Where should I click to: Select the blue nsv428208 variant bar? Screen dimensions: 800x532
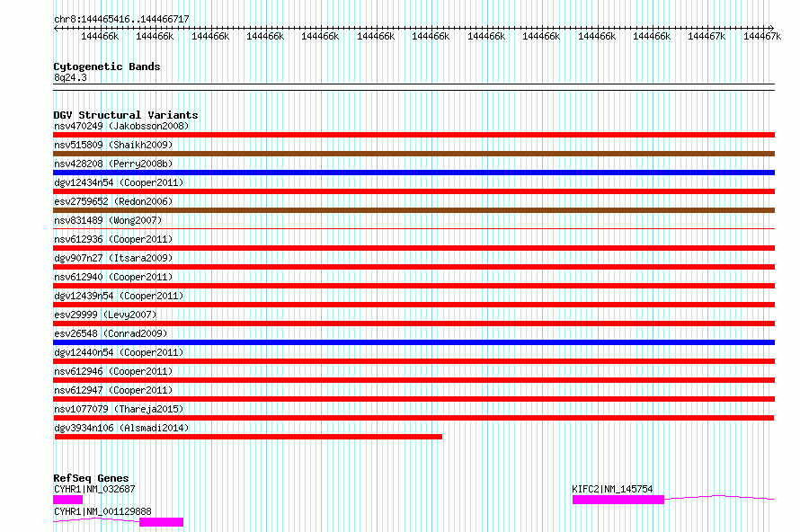point(413,173)
